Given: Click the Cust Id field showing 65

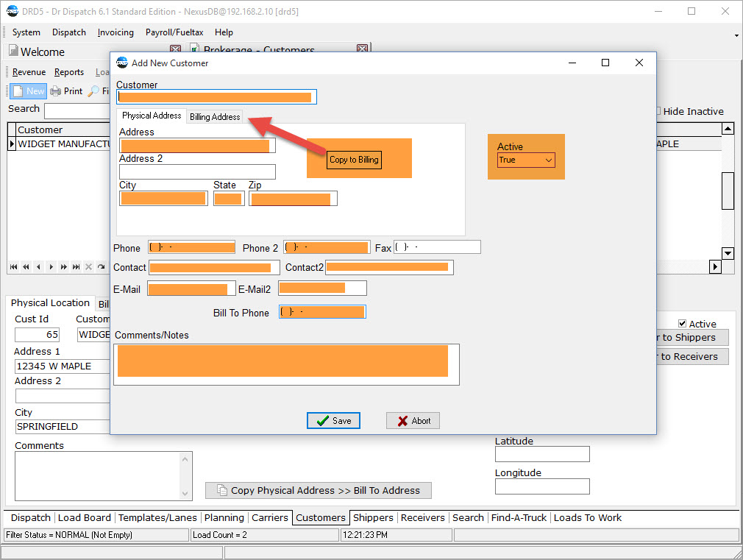Looking at the screenshot, I should click(37, 334).
